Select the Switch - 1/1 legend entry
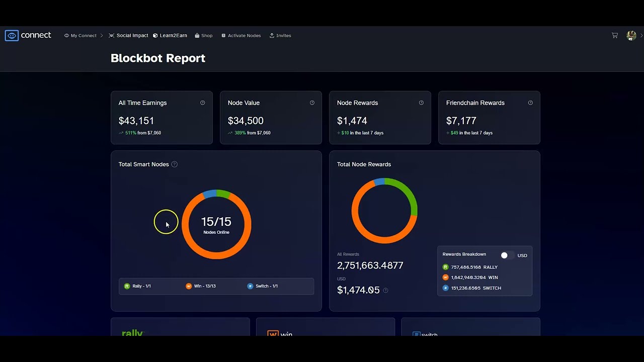This screenshot has height=362, width=644. click(263, 286)
